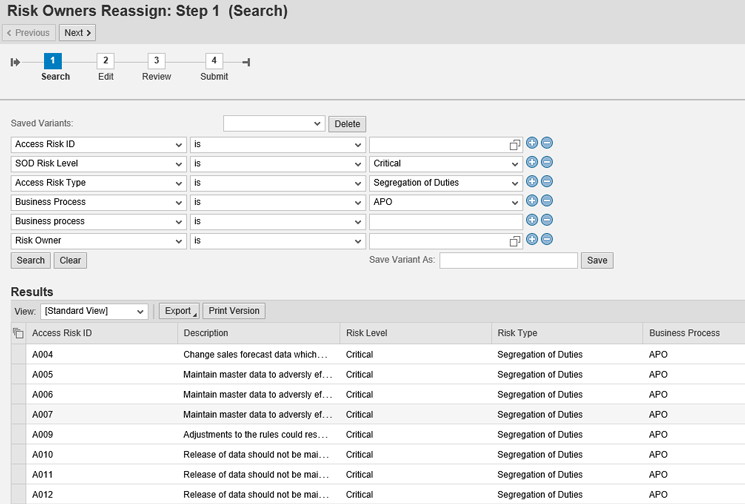The width and height of the screenshot is (745, 504).
Task: Go to step 2 Edit
Action: pyautogui.click(x=106, y=62)
